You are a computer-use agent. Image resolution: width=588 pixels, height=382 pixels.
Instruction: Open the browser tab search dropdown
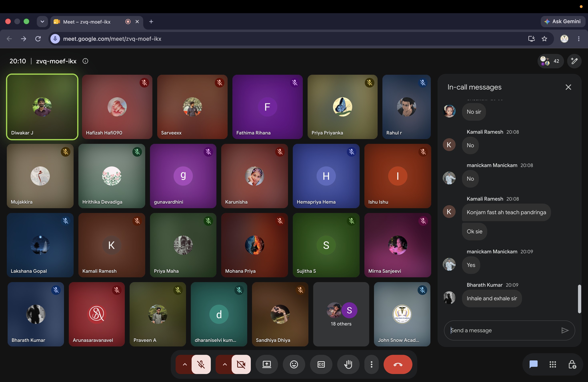point(42,21)
